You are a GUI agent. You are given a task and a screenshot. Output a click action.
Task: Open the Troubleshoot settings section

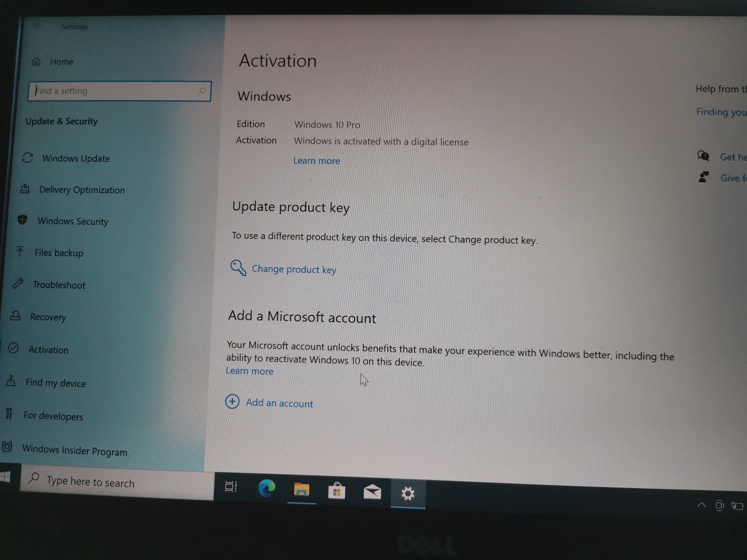(x=58, y=285)
